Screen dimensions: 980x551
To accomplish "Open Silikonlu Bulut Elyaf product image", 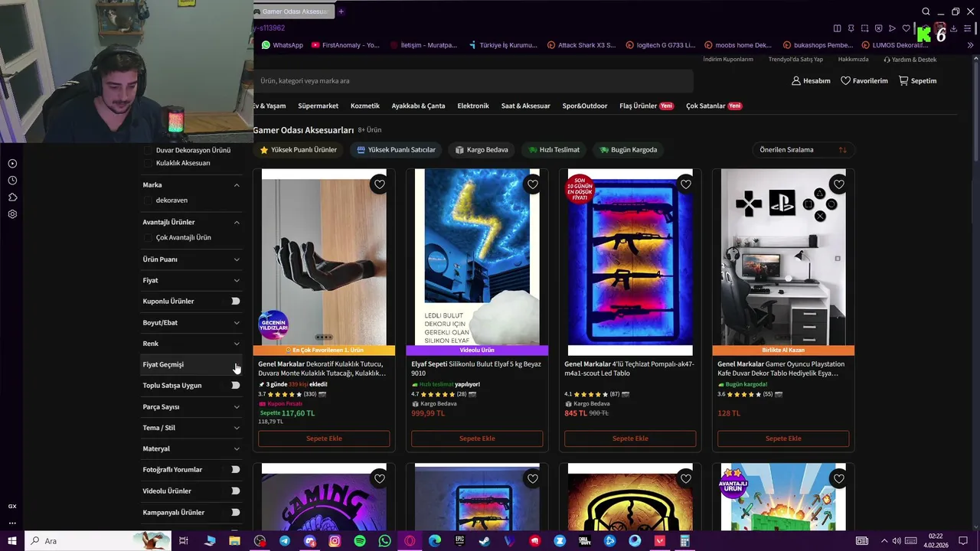I will [477, 257].
